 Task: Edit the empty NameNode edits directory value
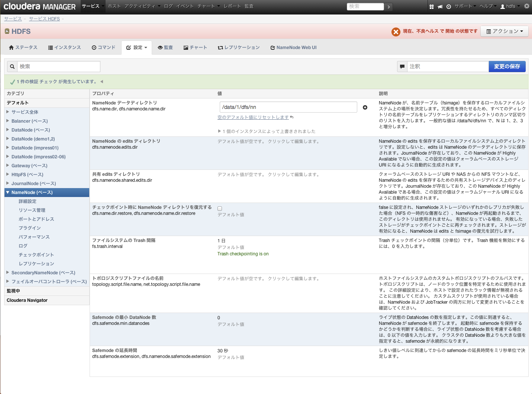tap(269, 142)
